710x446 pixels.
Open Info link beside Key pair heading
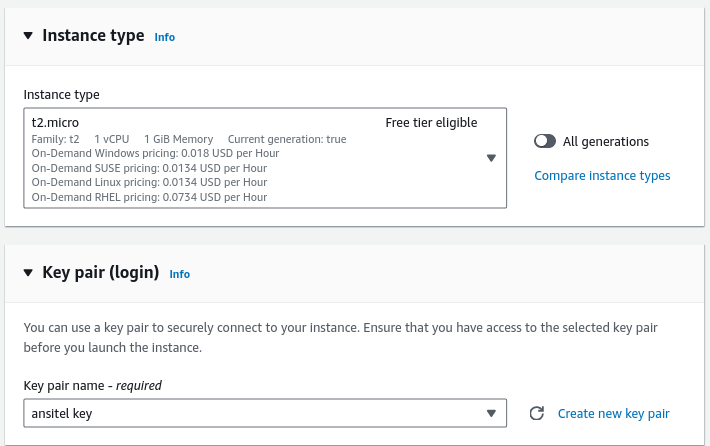pyautogui.click(x=179, y=274)
